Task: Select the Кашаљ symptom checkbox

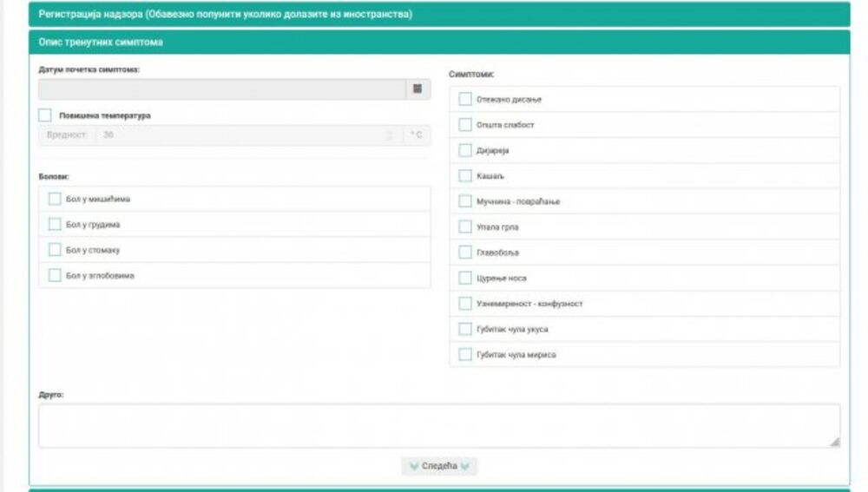Action: click(465, 176)
